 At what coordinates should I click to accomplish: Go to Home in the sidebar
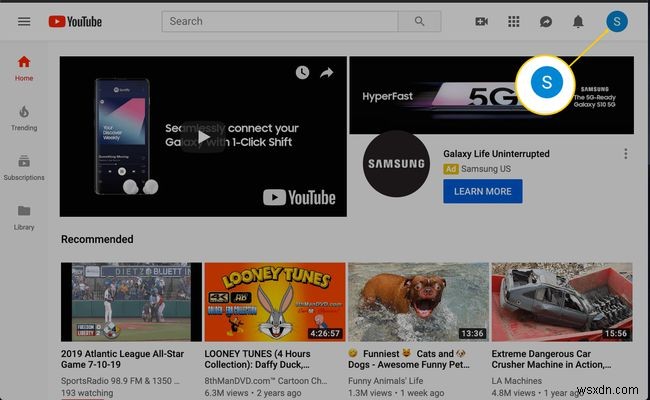point(24,68)
